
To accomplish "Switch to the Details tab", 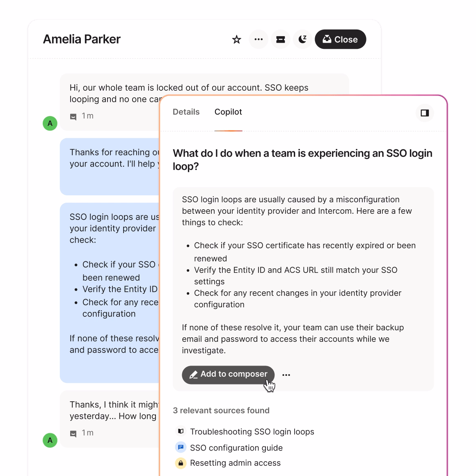I will pyautogui.click(x=186, y=112).
